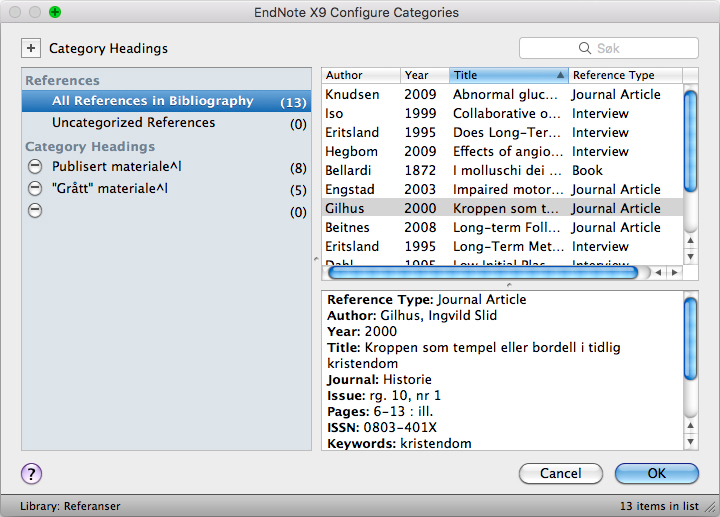The image size is (720, 517).
Task: Sort references by Title column
Action: tap(509, 75)
